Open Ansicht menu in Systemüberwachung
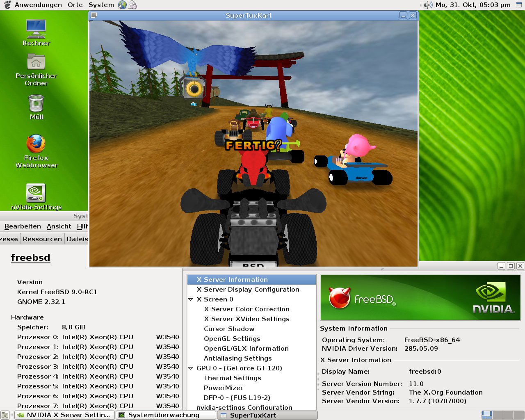Screen dimensions: 525x420 59,226
